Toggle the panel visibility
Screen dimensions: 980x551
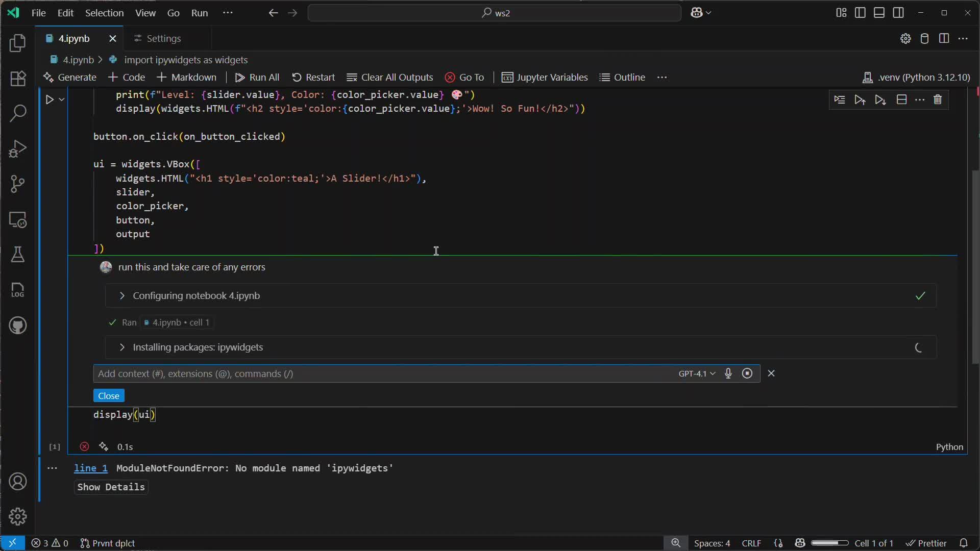tap(879, 13)
